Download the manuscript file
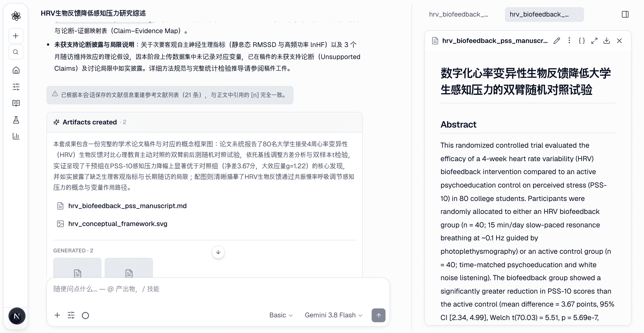This screenshot has height=333, width=644. [x=606, y=41]
